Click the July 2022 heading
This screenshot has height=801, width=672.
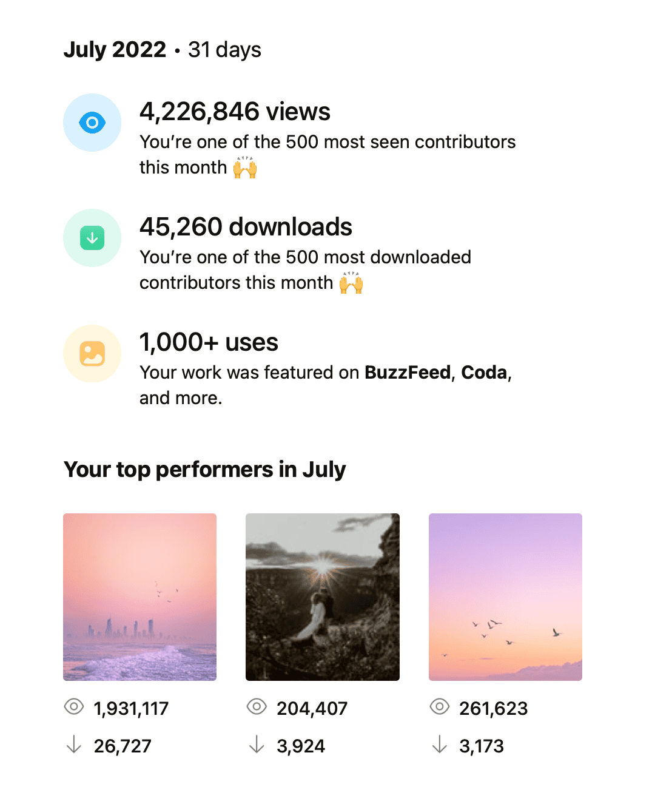115,50
